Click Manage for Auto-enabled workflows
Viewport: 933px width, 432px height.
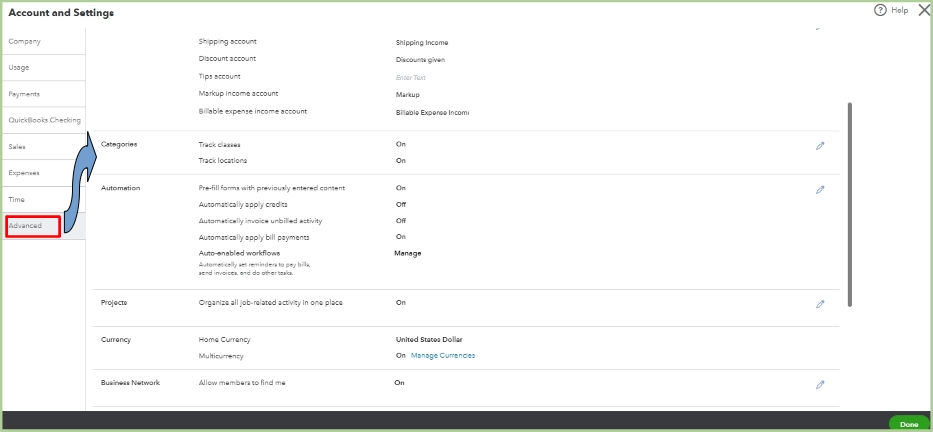tap(407, 253)
